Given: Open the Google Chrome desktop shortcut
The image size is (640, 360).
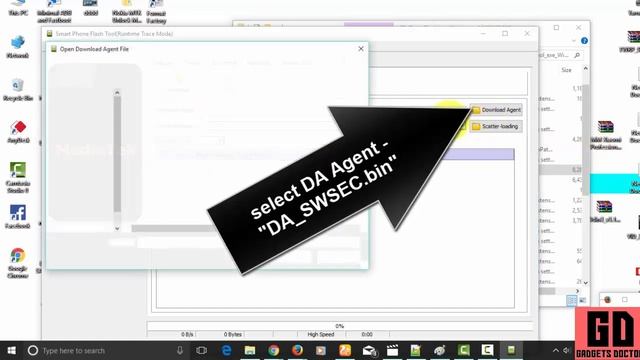Looking at the screenshot, I should (x=18, y=263).
